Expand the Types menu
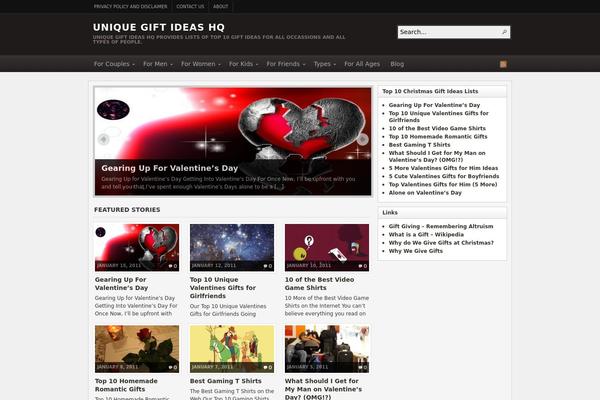Image resolution: width=600 pixels, height=400 pixels. [x=324, y=64]
